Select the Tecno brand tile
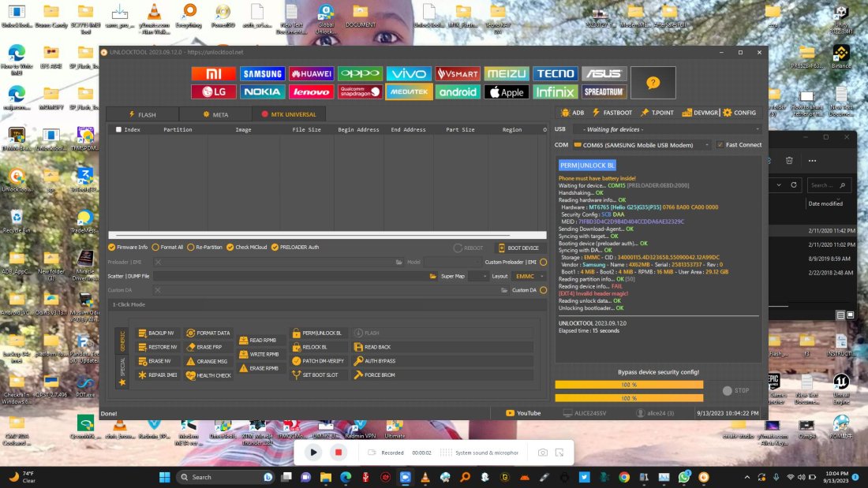This screenshot has height=488, width=868. (556, 73)
